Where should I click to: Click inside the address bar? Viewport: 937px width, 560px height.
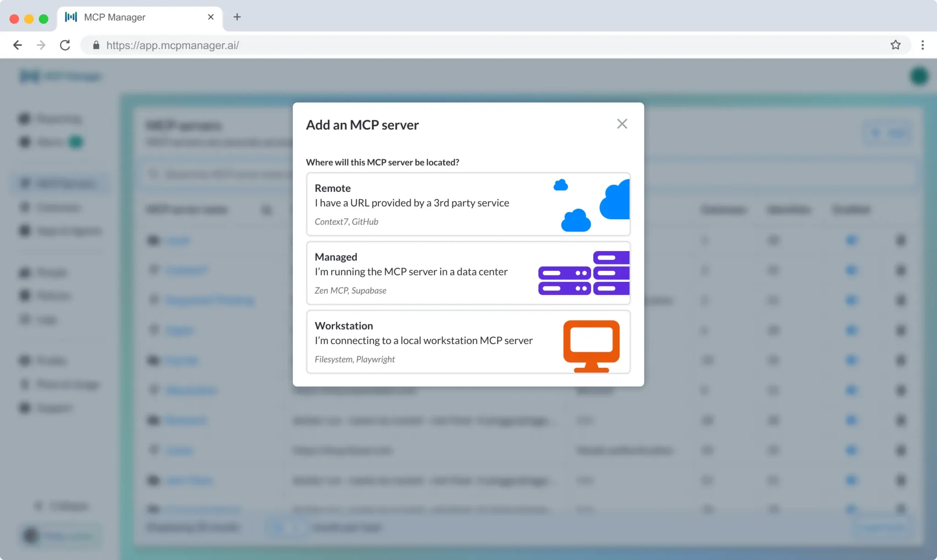coord(320,45)
